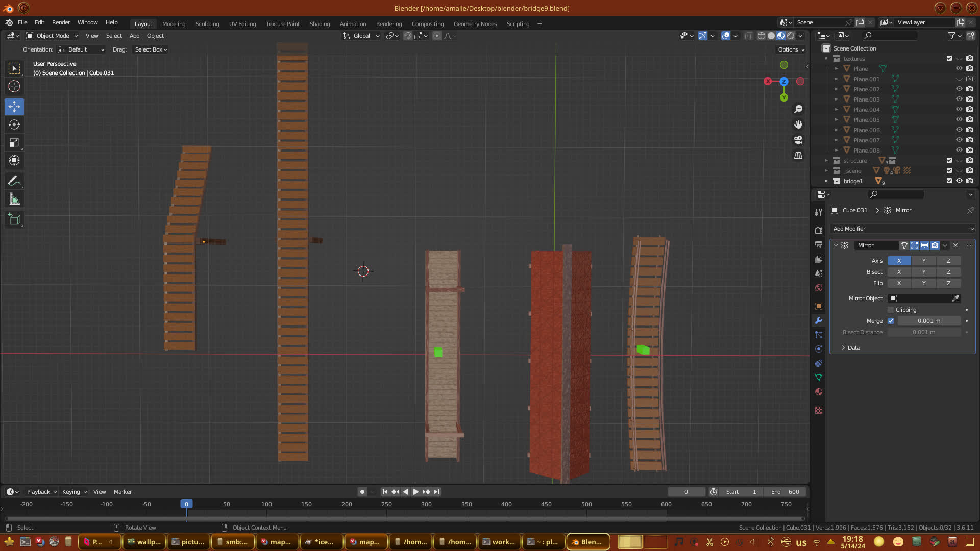
Task: Select the Annotate pencil tool
Action: point(14,181)
